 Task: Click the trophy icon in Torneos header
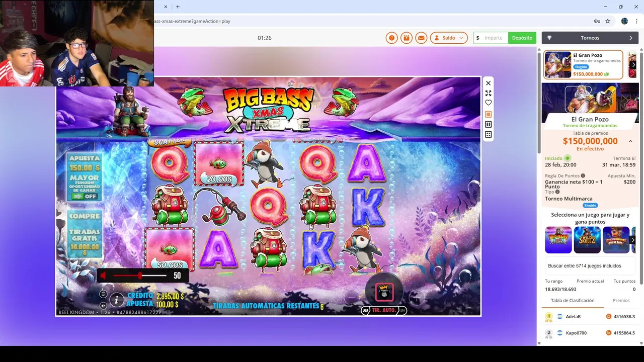tap(549, 38)
